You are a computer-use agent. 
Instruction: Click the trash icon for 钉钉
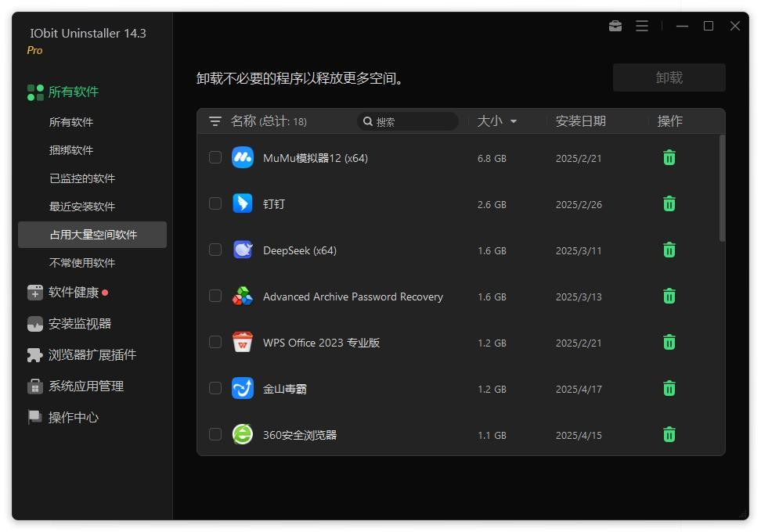pyautogui.click(x=669, y=203)
